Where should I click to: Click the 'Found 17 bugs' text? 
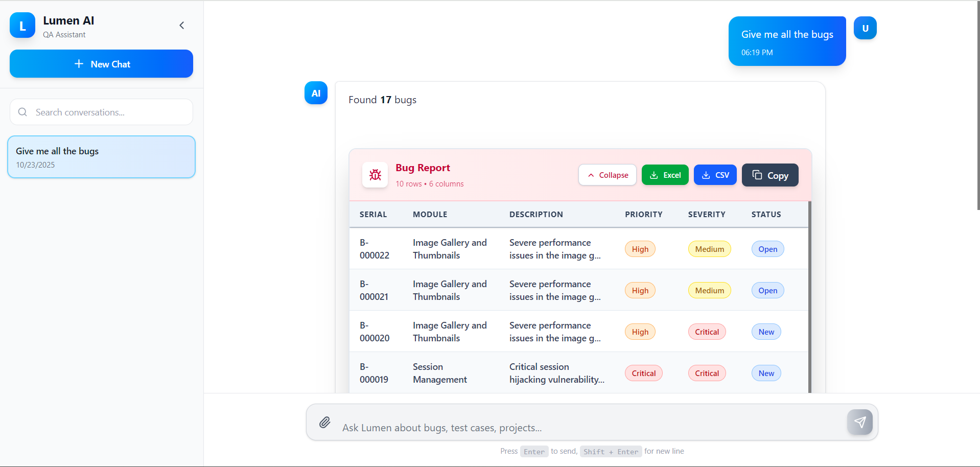(383, 100)
